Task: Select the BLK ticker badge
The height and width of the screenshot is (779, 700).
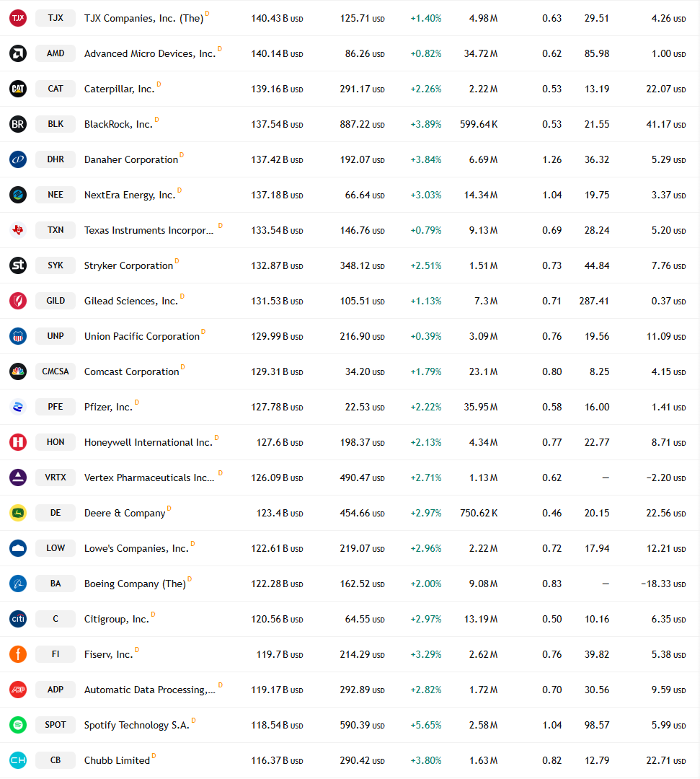Action: pyautogui.click(x=56, y=124)
